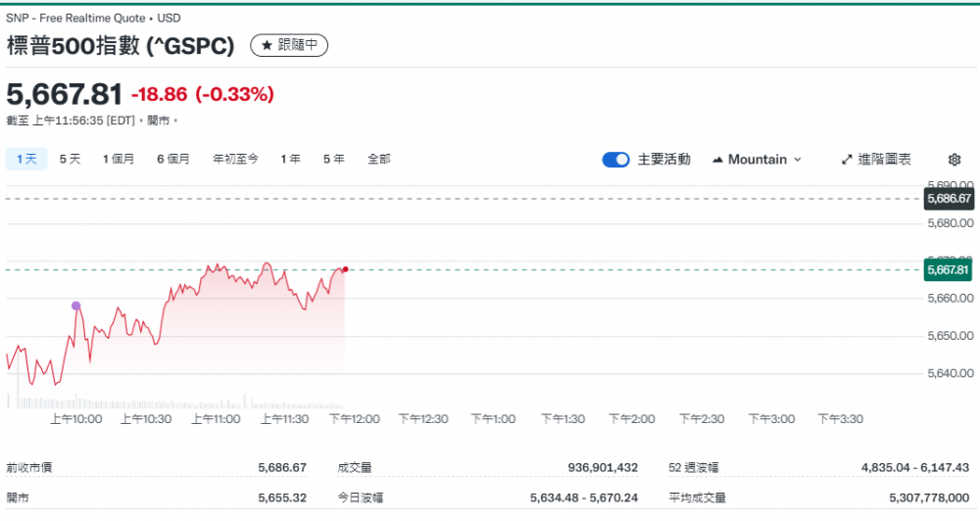Image resolution: width=980 pixels, height=521 pixels.
Task: Click the red current price dot
Action: 345,268
